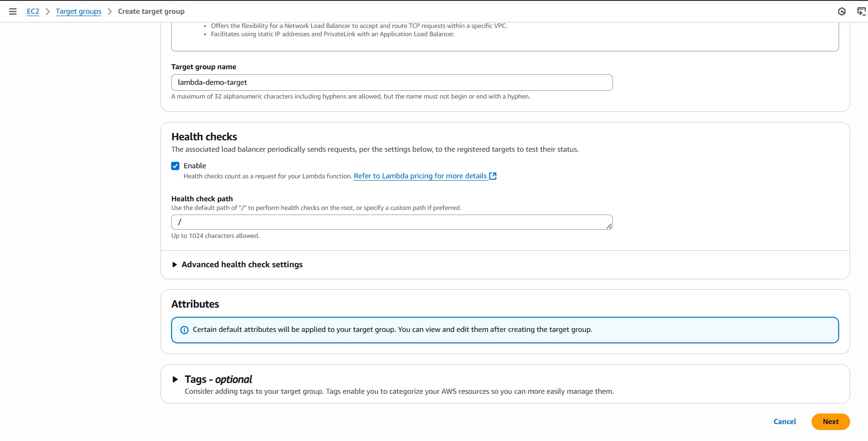Click the Advanced health check settings heading text
This screenshot has width=868, height=441.
[242, 265]
